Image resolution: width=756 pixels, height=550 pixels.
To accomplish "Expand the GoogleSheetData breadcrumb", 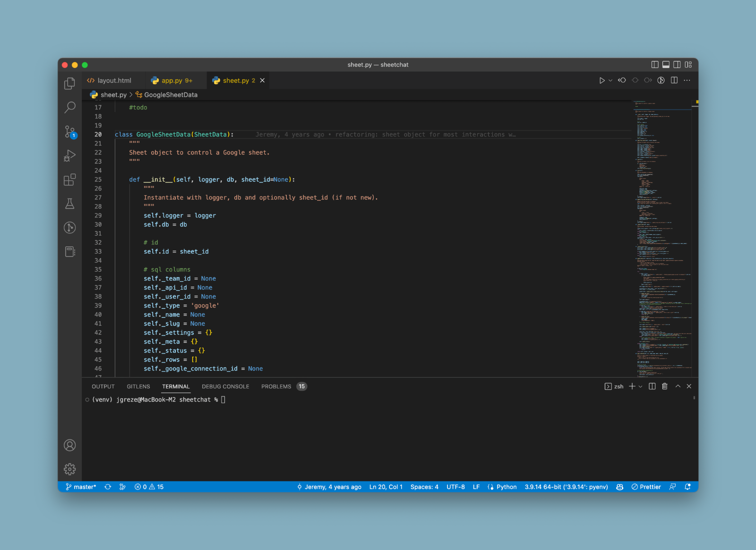I will point(171,95).
